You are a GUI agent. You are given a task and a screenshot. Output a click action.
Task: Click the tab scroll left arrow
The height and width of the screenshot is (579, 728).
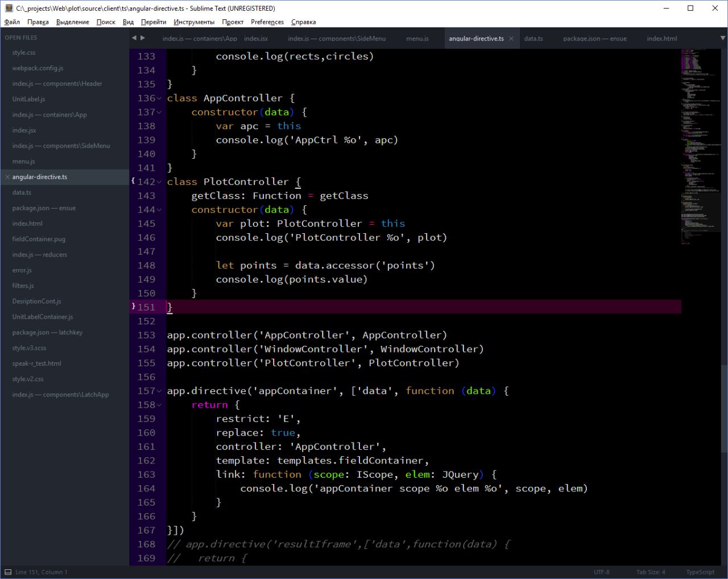pyautogui.click(x=134, y=38)
